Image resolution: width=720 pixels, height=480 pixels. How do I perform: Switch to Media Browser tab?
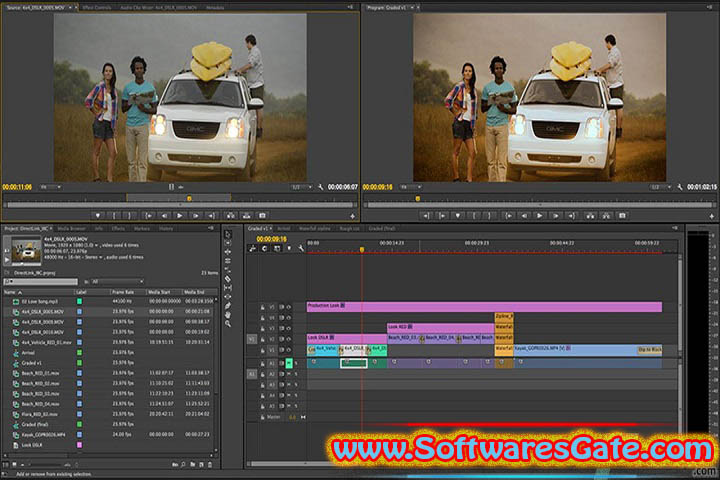click(72, 228)
